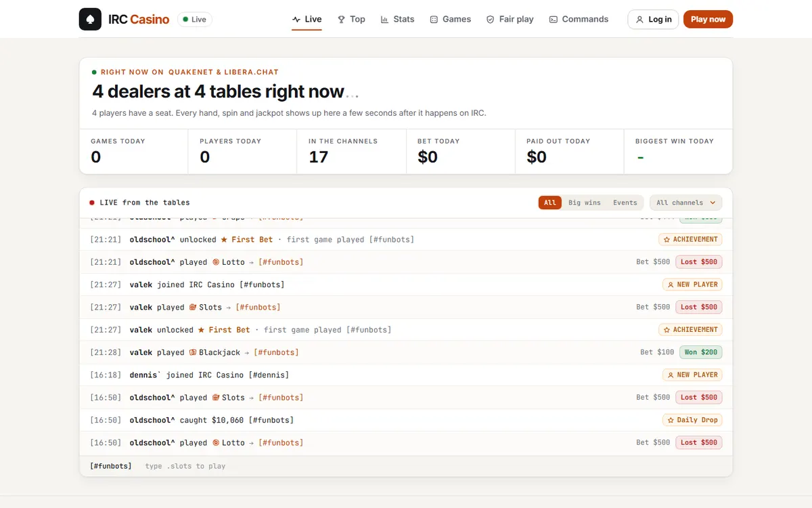This screenshot has width=812, height=508.
Task: Click the PAID OUT TODAY stat
Action: 569,151
